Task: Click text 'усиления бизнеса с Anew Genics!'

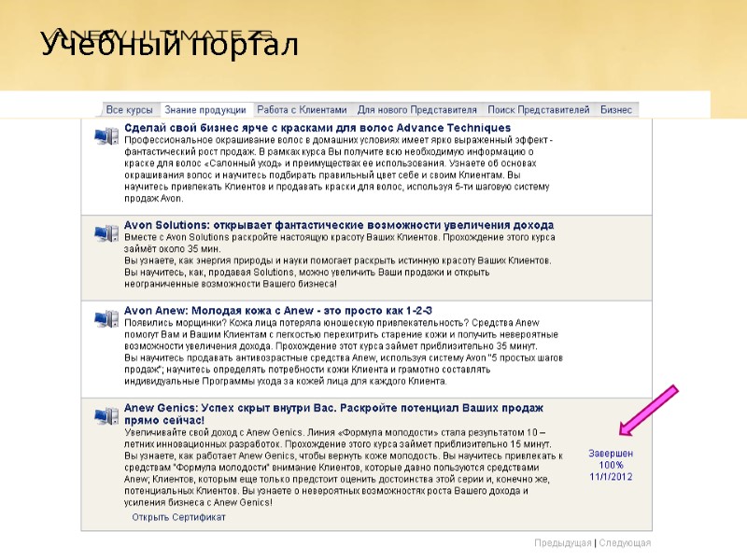Action: pos(198,502)
